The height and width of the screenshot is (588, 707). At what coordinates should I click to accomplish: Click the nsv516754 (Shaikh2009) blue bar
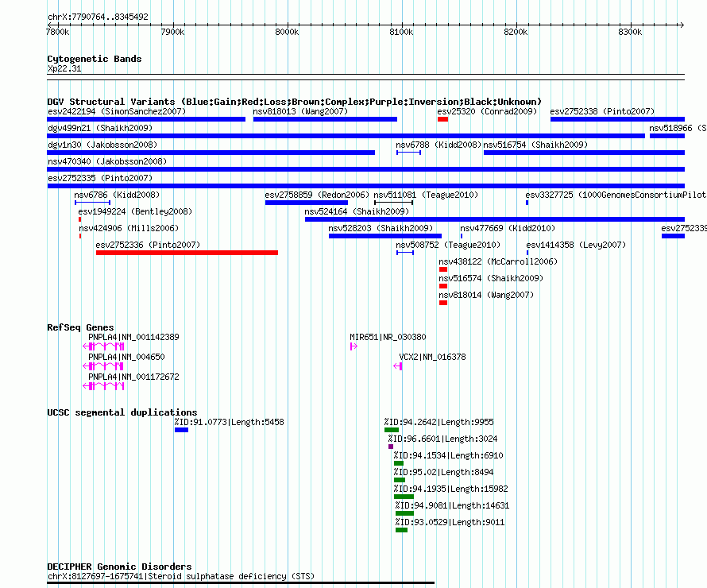pyautogui.click(x=584, y=153)
